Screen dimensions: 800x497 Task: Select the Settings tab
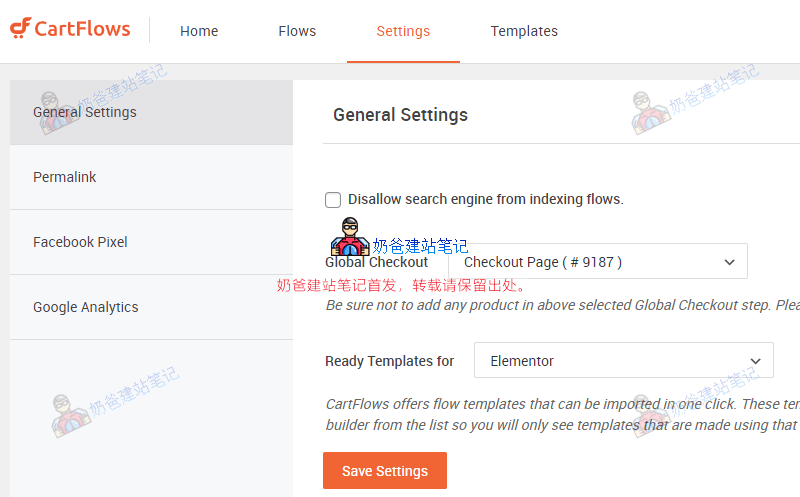click(x=403, y=31)
